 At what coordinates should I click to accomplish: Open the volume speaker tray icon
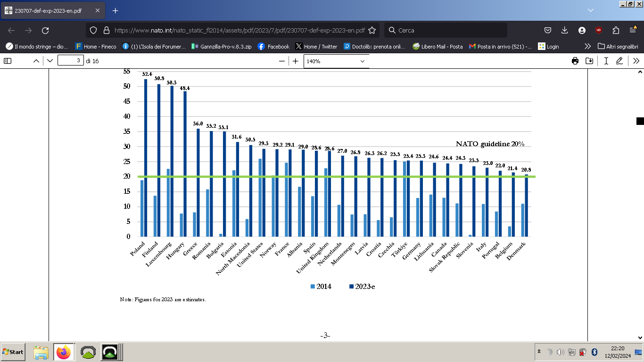pyautogui.click(x=560, y=352)
